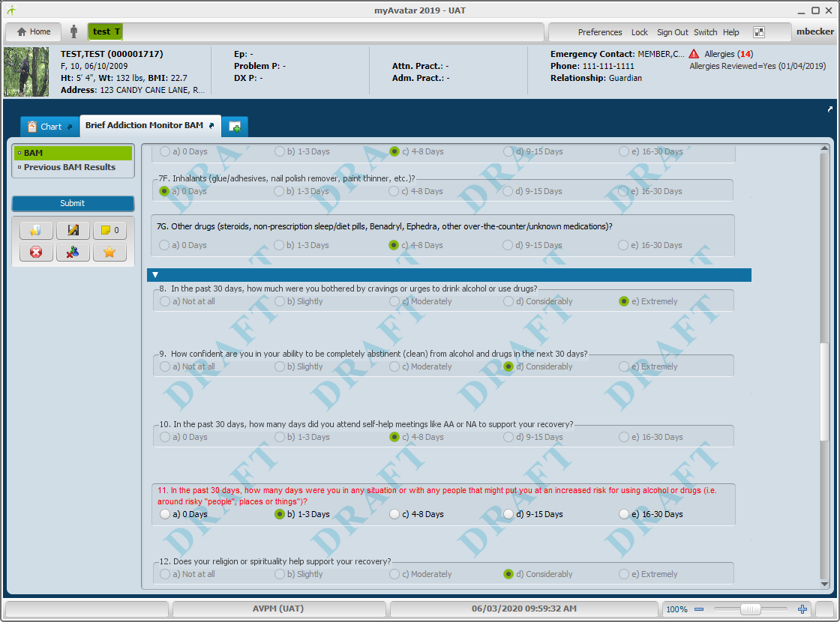This screenshot has width=840, height=622.
Task: Click the mbecker username label
Action: point(814,31)
